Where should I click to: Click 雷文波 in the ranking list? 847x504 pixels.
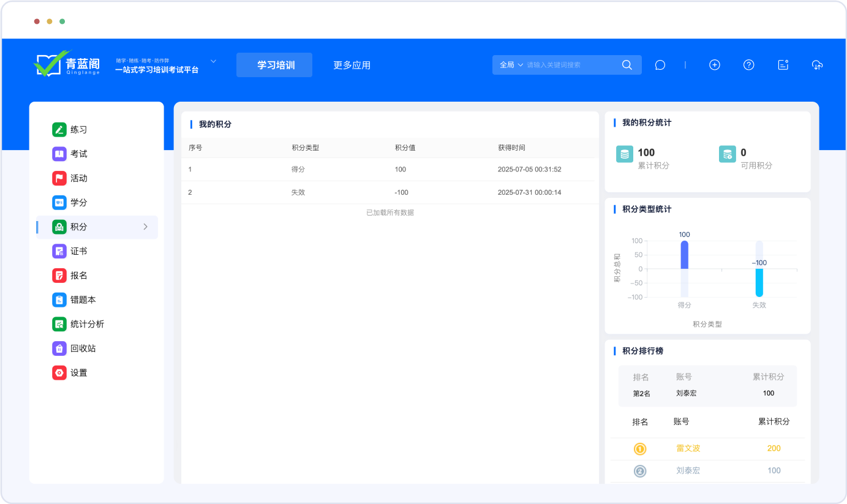tap(688, 448)
